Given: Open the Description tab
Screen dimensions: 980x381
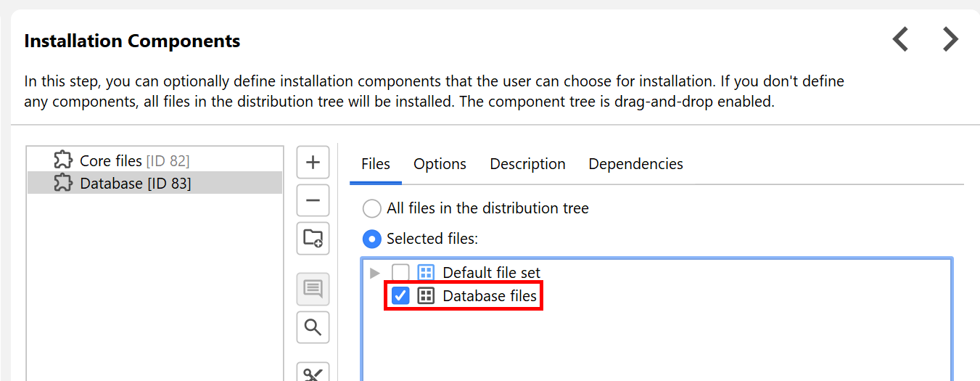Looking at the screenshot, I should coord(527,164).
